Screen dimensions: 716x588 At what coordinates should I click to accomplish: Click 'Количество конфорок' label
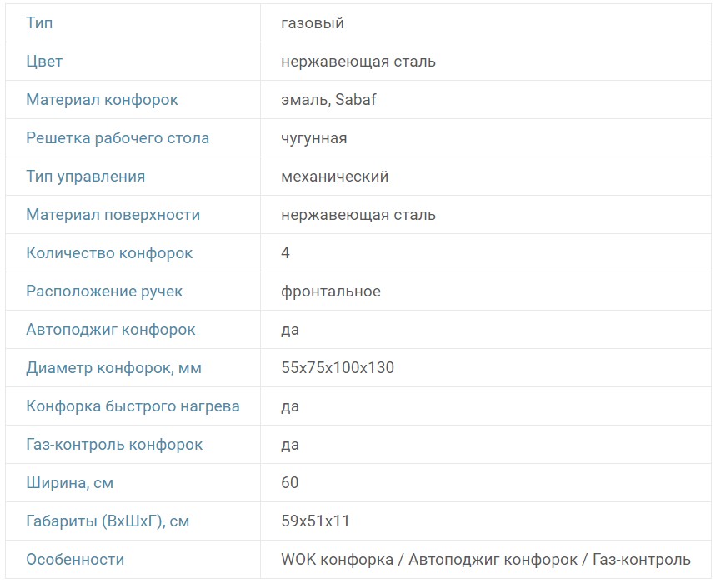tap(109, 253)
